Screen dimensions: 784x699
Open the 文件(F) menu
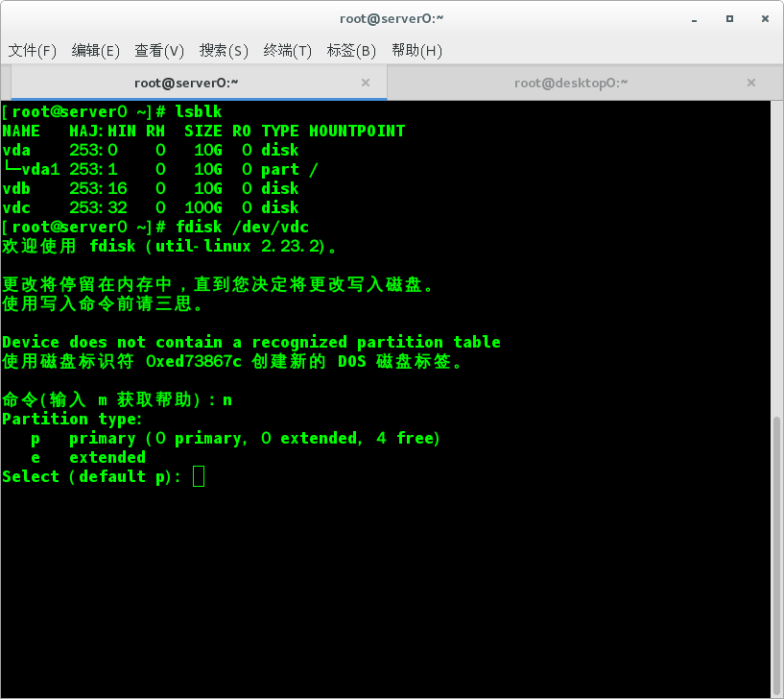pyautogui.click(x=33, y=51)
